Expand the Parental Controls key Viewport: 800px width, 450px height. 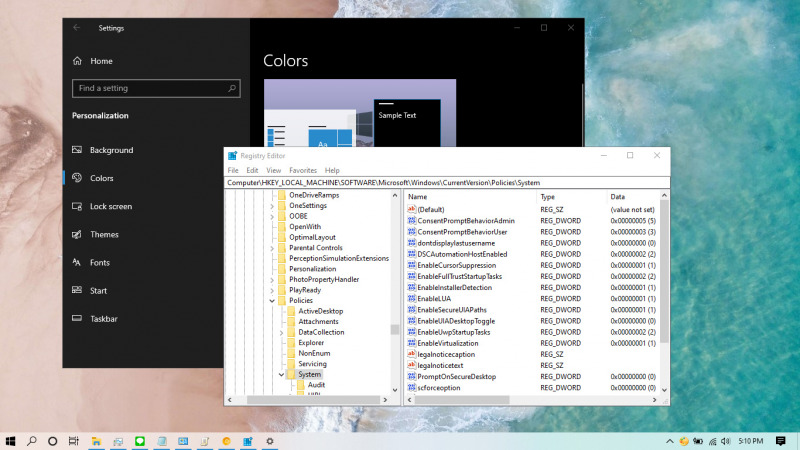(x=272, y=248)
